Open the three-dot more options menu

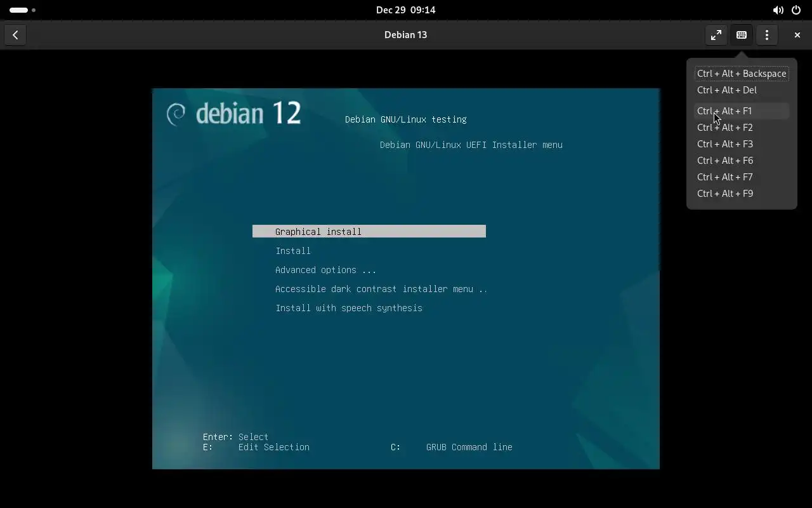767,35
